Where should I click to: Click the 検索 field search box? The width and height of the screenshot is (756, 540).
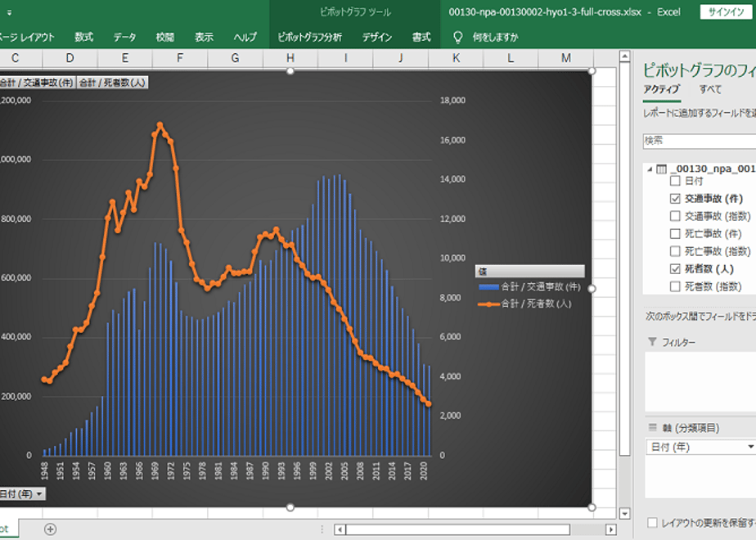pyautogui.click(x=699, y=141)
